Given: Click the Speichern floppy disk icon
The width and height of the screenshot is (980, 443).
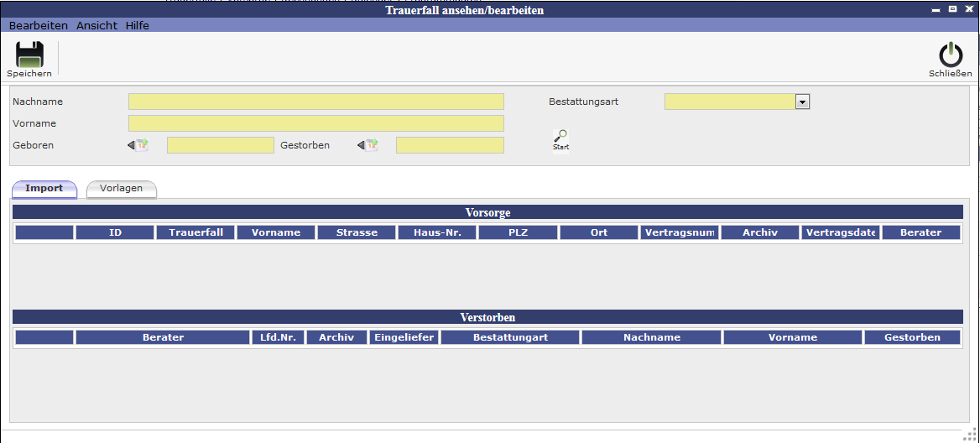Looking at the screenshot, I should [29, 55].
